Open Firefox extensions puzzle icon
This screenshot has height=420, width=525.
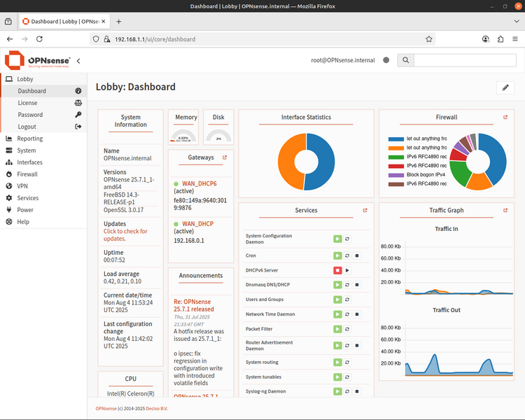(x=500, y=39)
